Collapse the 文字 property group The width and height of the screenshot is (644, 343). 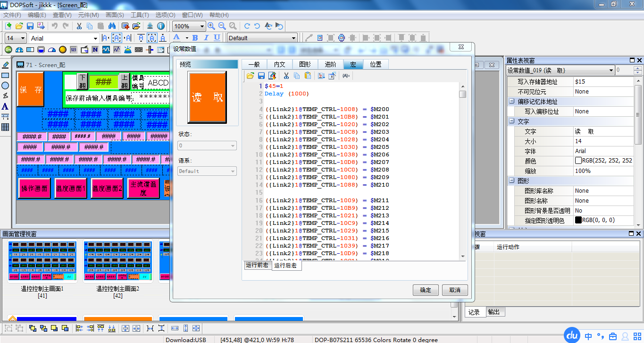(512, 121)
